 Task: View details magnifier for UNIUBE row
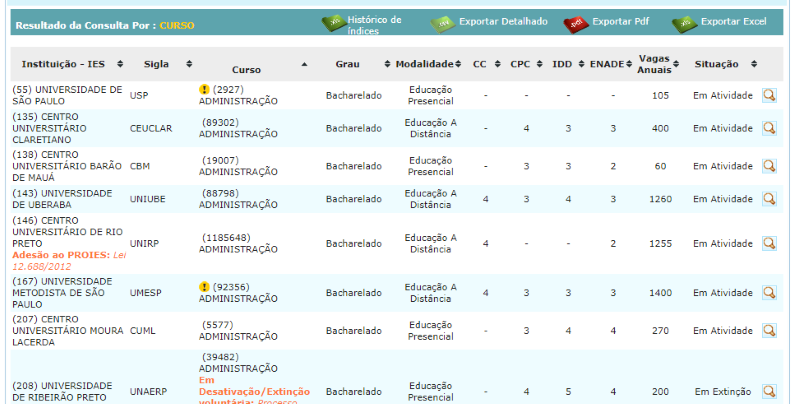pyautogui.click(x=769, y=199)
